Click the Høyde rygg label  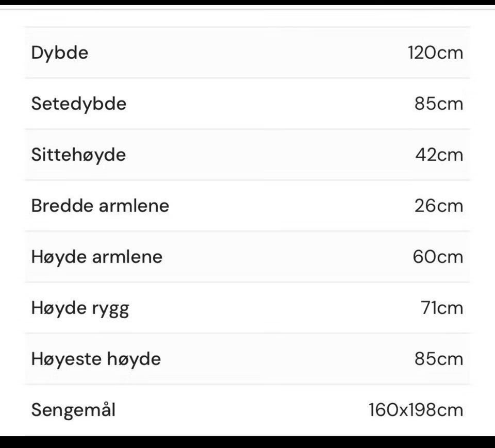pyautogui.click(x=80, y=308)
